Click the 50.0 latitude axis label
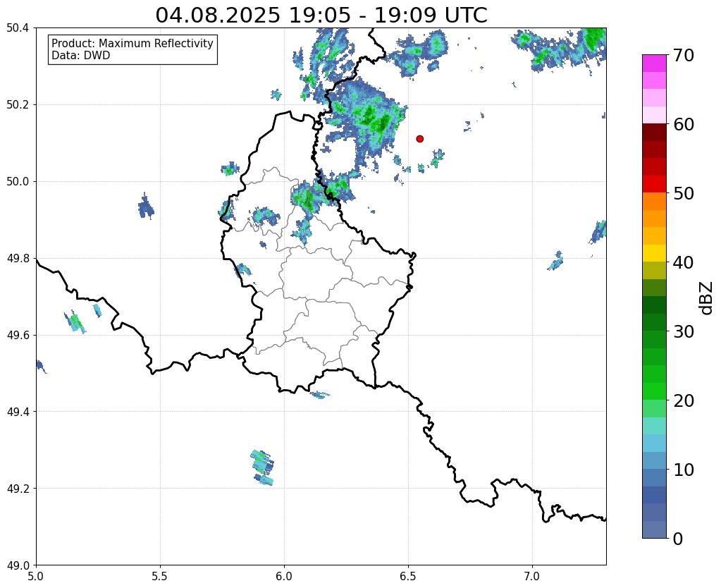This screenshot has height=588, width=721. (18, 182)
